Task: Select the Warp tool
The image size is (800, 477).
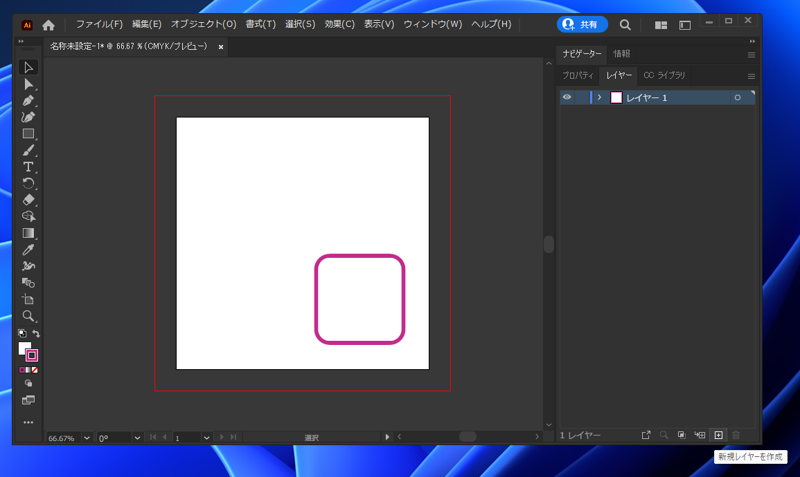Action: [28, 266]
